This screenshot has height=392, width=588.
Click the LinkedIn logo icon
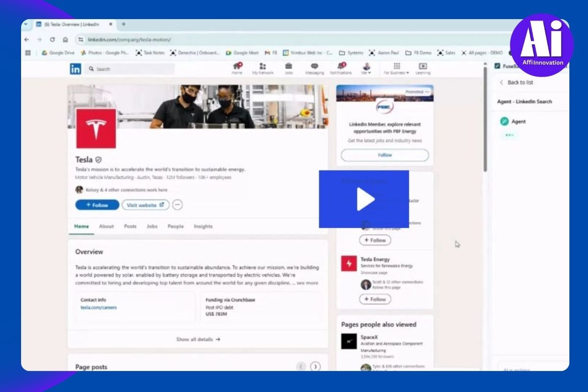point(75,69)
